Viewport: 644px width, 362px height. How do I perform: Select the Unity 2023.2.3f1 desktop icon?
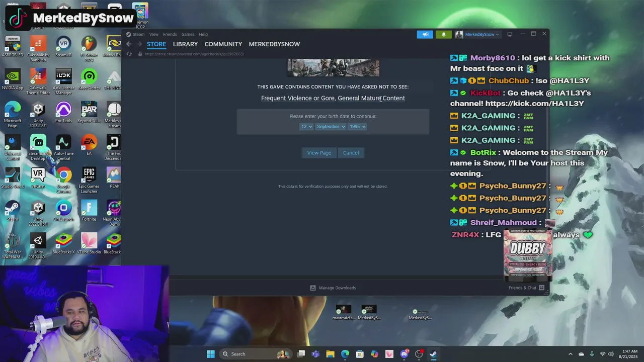tap(38, 114)
